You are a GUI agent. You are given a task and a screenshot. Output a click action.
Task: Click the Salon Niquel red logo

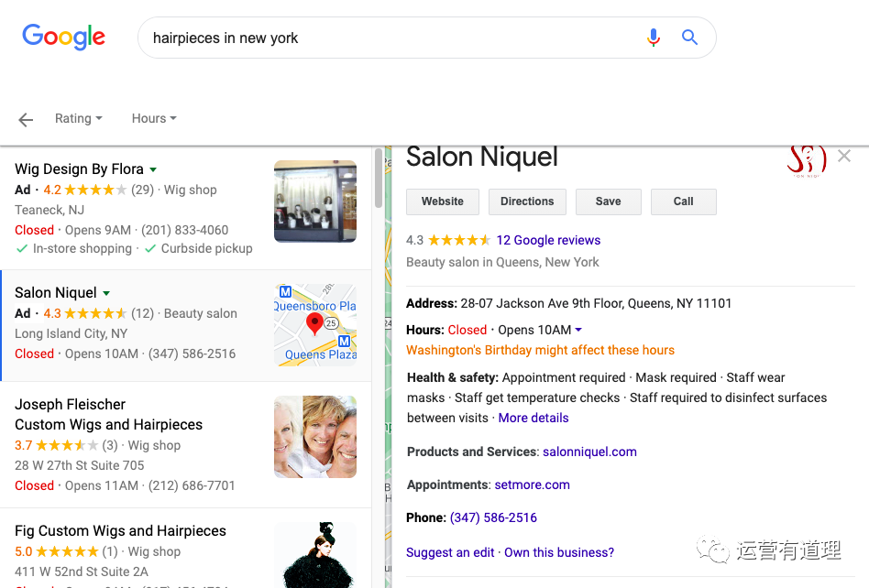tap(807, 160)
